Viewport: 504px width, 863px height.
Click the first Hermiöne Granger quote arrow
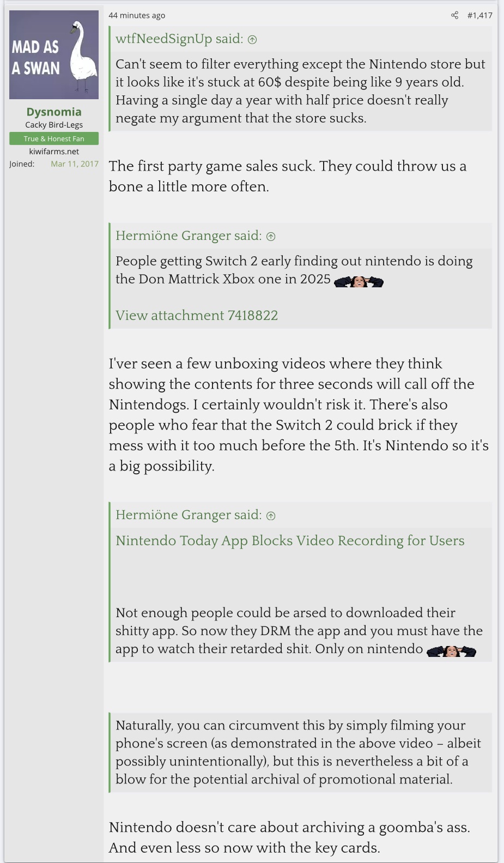(271, 236)
